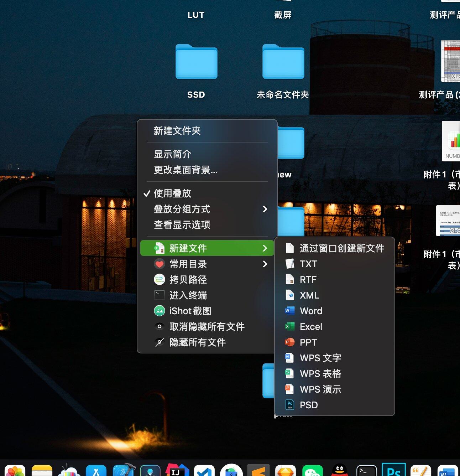This screenshot has height=476, width=460.
Task: Open Notes app in the Dock
Action: click(x=42, y=470)
